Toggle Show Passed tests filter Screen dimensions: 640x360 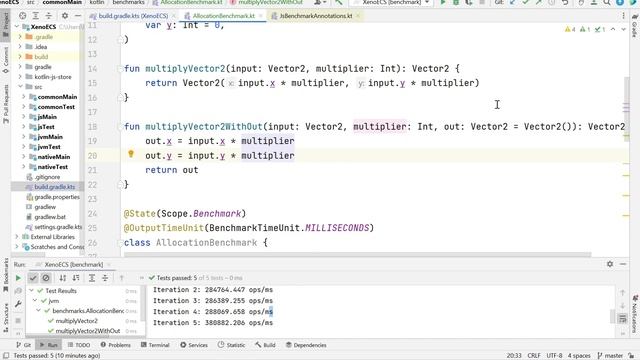[33, 278]
